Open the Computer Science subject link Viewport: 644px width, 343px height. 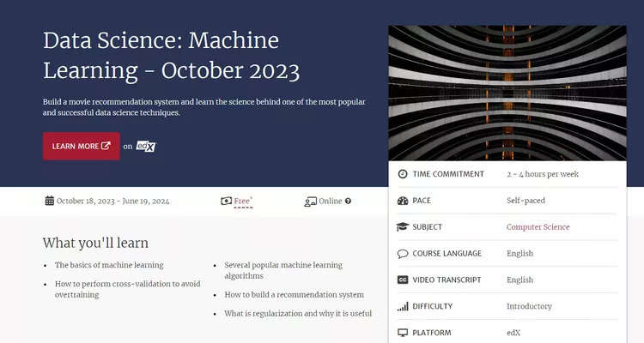click(538, 227)
